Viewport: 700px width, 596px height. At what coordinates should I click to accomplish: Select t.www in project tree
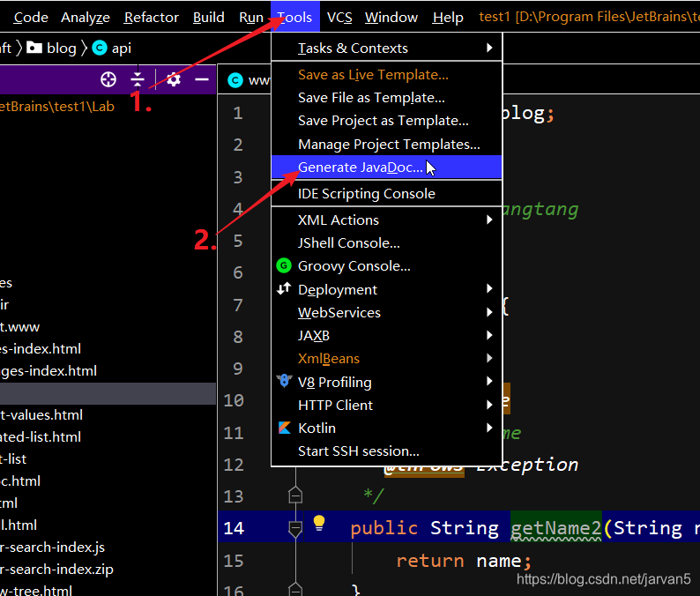[20, 327]
